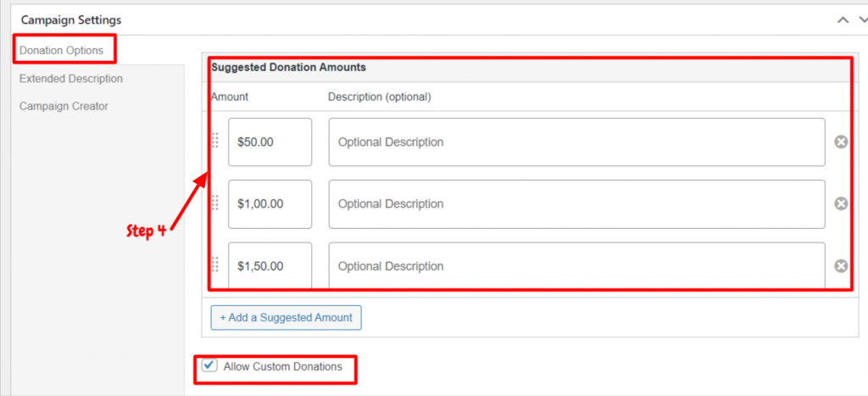This screenshot has height=396, width=868.
Task: Focus the description field for the $1,00.00 row
Action: coord(576,204)
